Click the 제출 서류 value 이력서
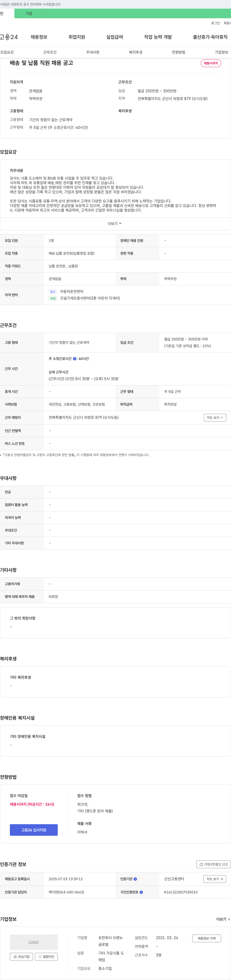231x980 pixels. [82, 832]
